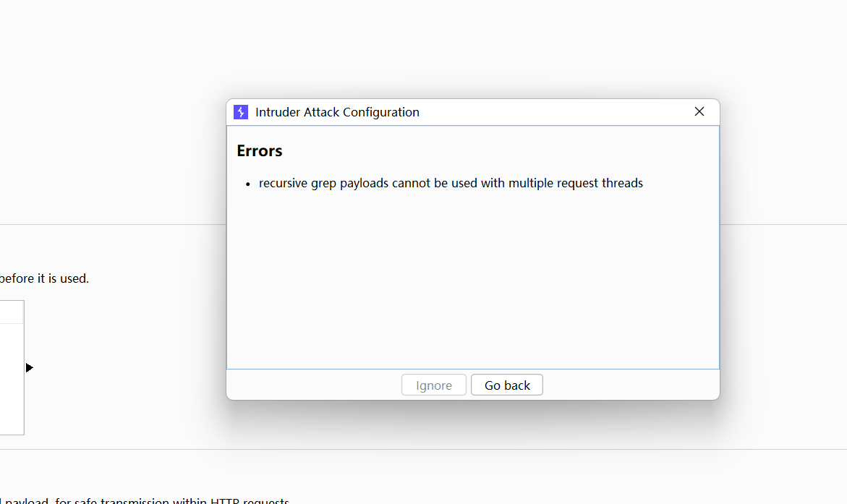Click the Errors heading in the dialog
The image size is (847, 504).
coord(260,151)
